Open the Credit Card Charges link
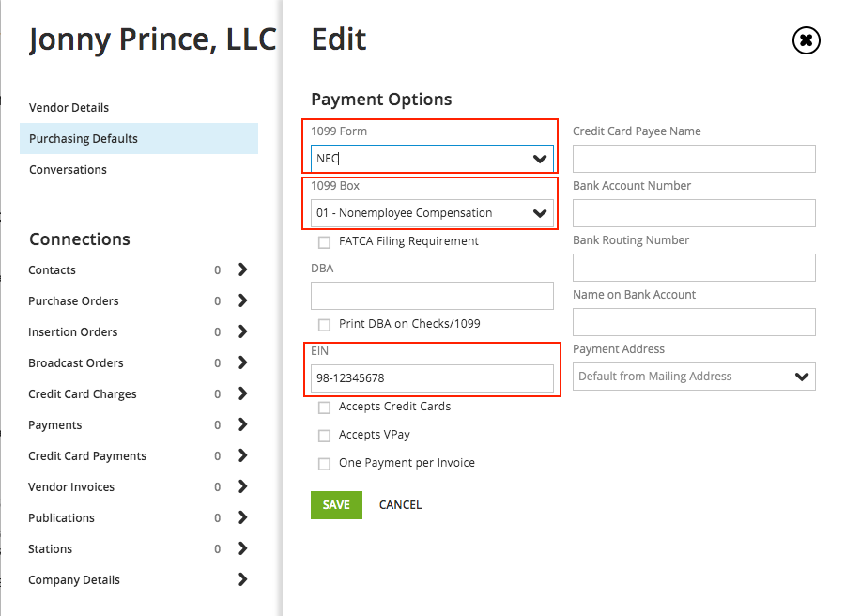 (x=83, y=394)
